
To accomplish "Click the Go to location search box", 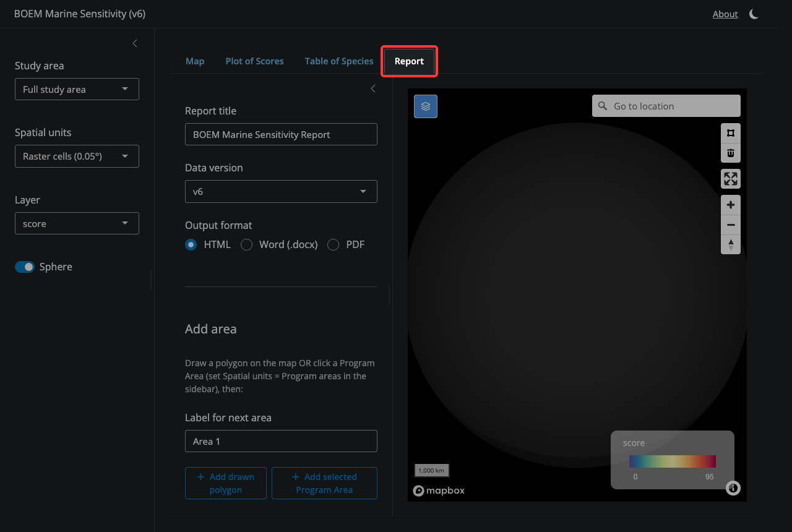I will point(666,106).
